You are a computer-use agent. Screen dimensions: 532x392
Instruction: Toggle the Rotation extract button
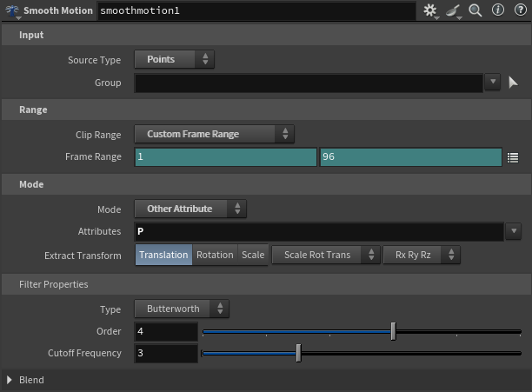pos(215,255)
